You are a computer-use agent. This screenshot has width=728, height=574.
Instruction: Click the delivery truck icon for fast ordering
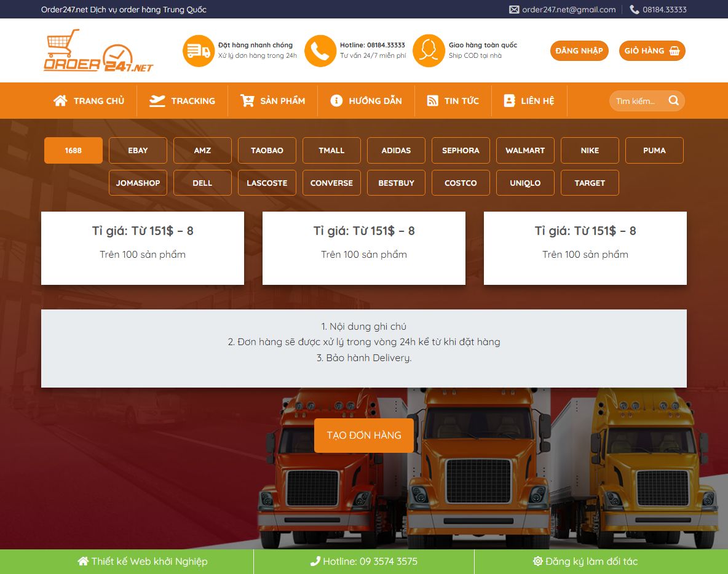coord(199,50)
